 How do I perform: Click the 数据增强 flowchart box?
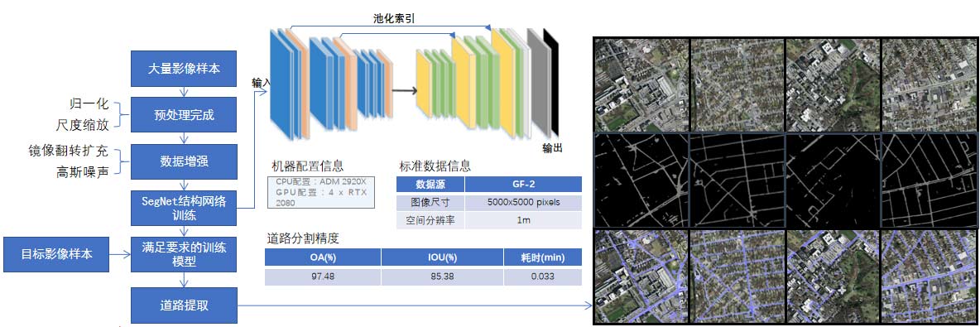184,161
